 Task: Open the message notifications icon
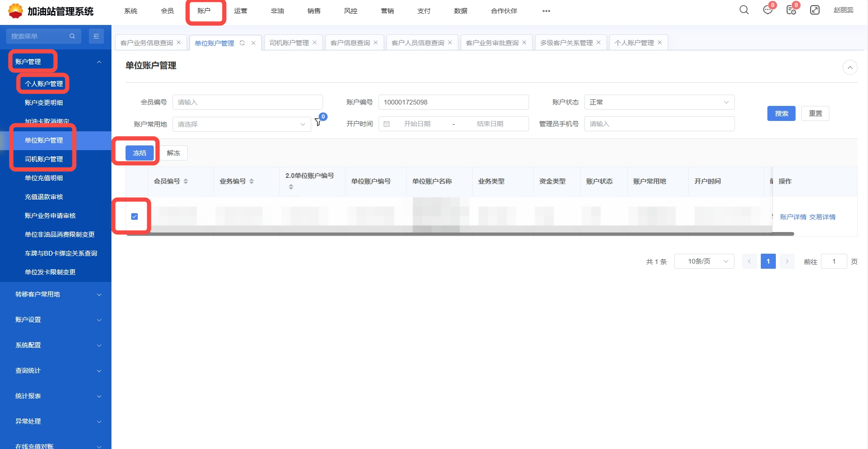click(767, 10)
